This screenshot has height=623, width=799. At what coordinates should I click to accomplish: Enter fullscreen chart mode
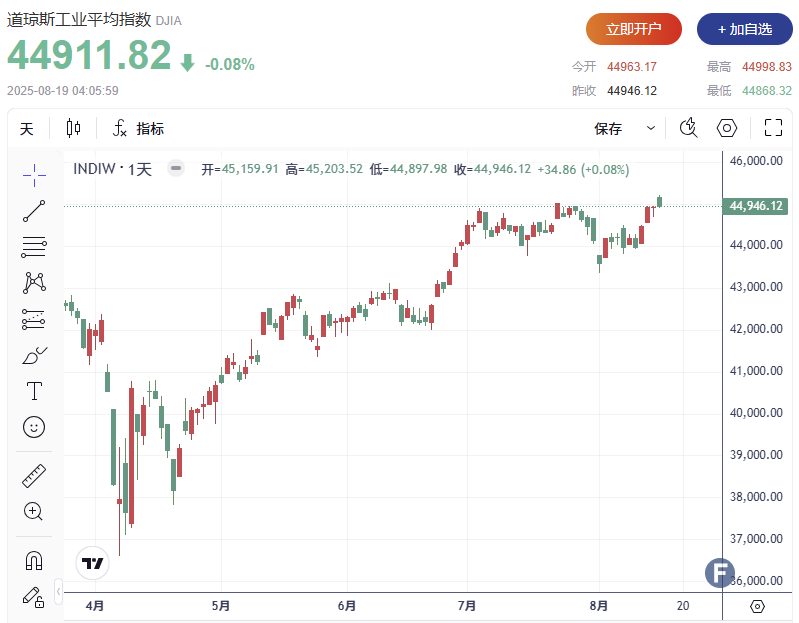(x=772, y=128)
